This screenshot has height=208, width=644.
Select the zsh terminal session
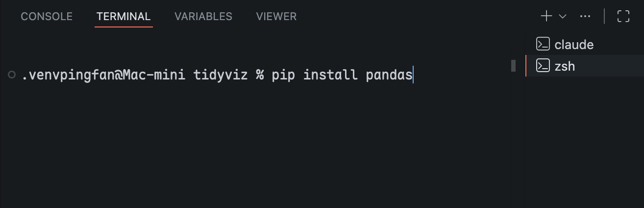[x=565, y=66]
